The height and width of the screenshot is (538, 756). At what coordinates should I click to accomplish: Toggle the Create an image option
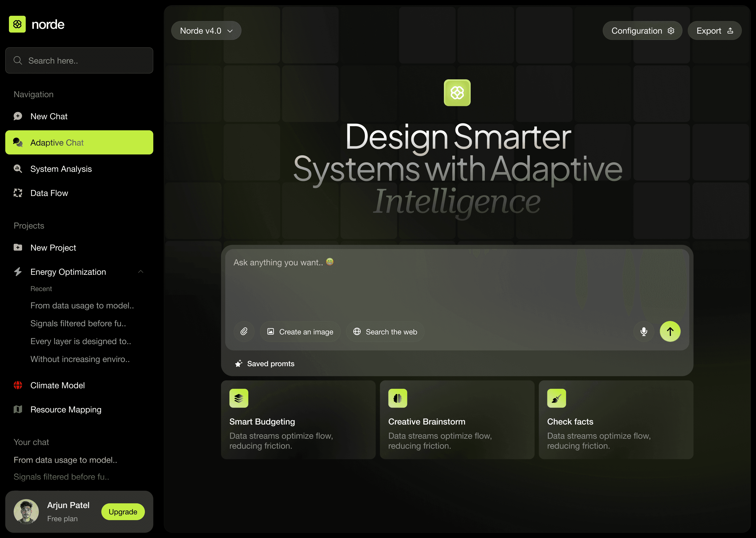click(x=300, y=332)
